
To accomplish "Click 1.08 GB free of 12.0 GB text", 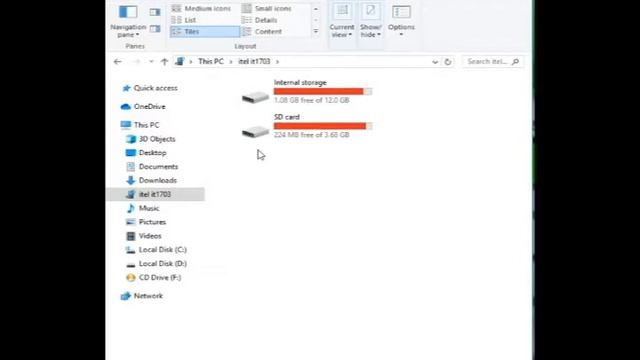I will pyautogui.click(x=311, y=100).
